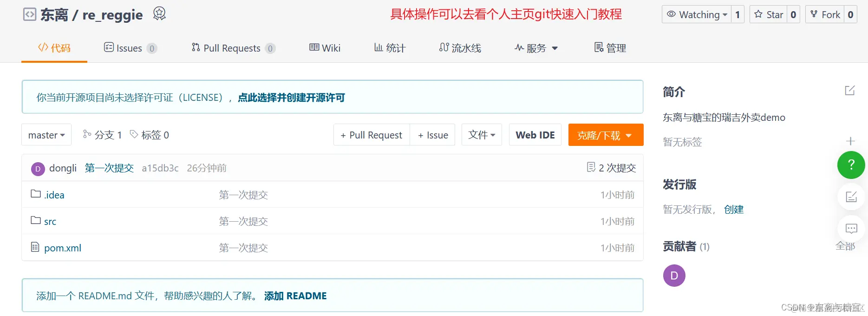Click 添加 README link
Viewport: 868px width, 316px height.
point(295,296)
